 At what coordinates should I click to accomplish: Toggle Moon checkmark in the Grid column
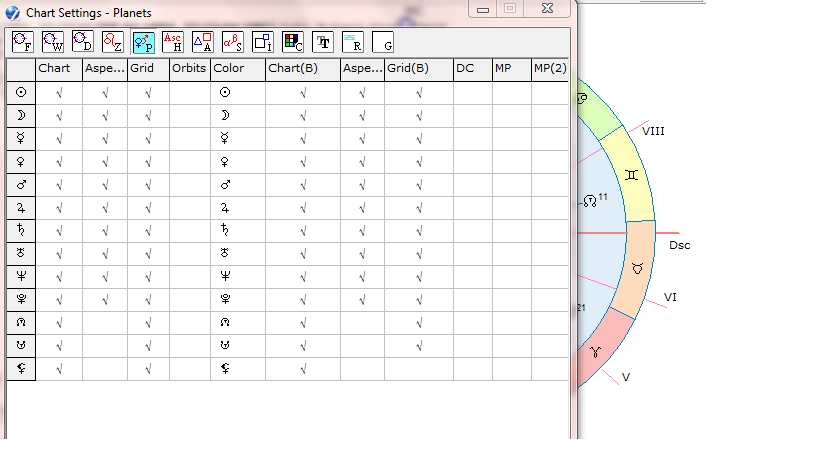148,115
